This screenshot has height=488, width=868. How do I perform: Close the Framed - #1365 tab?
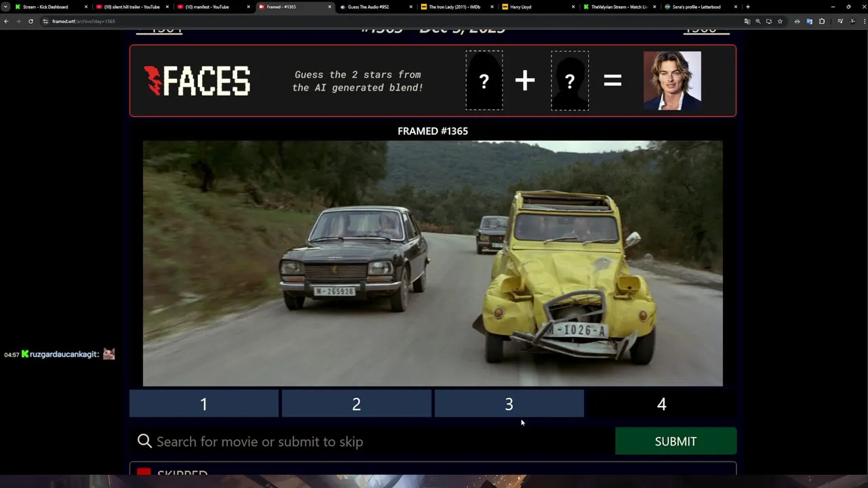[x=330, y=7]
